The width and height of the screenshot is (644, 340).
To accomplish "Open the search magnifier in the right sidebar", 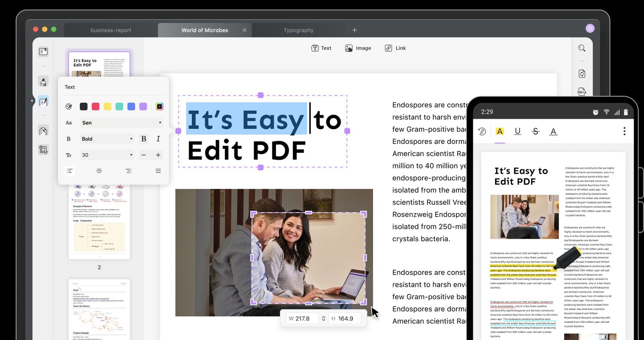I will coord(582,48).
